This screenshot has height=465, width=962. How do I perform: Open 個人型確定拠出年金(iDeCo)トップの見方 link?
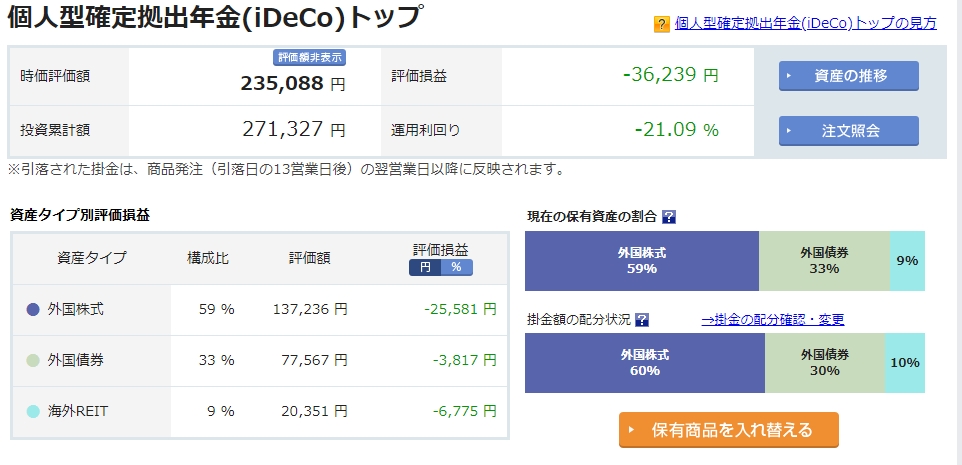(806, 23)
